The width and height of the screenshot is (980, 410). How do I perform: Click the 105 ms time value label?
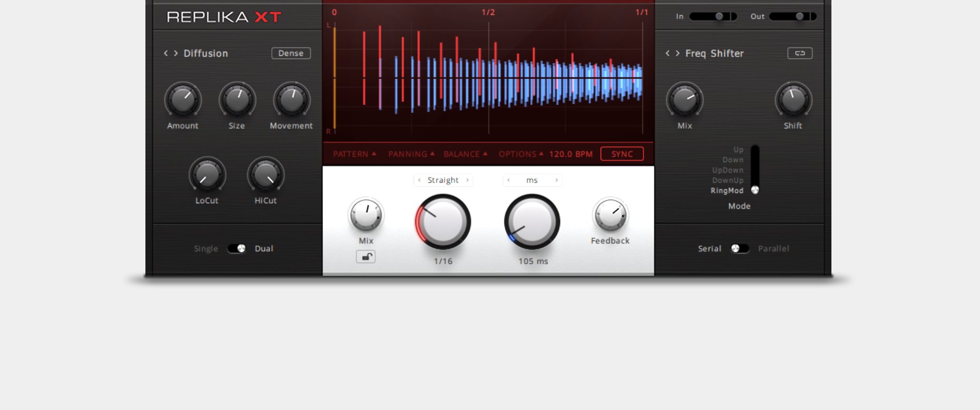(533, 261)
